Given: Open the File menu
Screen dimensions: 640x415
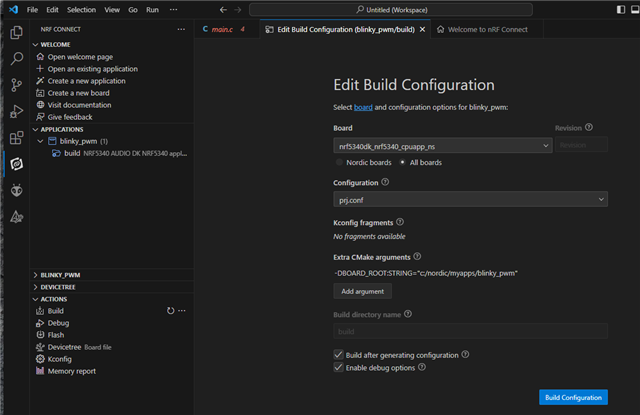Looking at the screenshot, I should pyautogui.click(x=32, y=10).
